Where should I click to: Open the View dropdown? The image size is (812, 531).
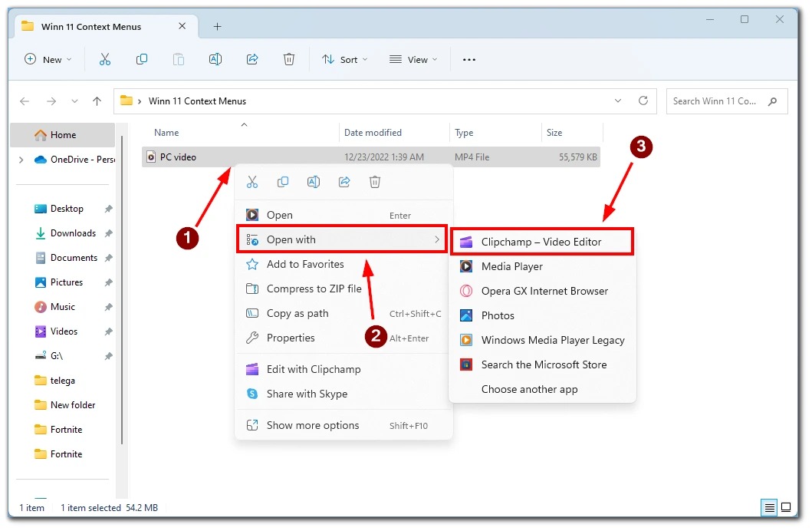(x=413, y=60)
